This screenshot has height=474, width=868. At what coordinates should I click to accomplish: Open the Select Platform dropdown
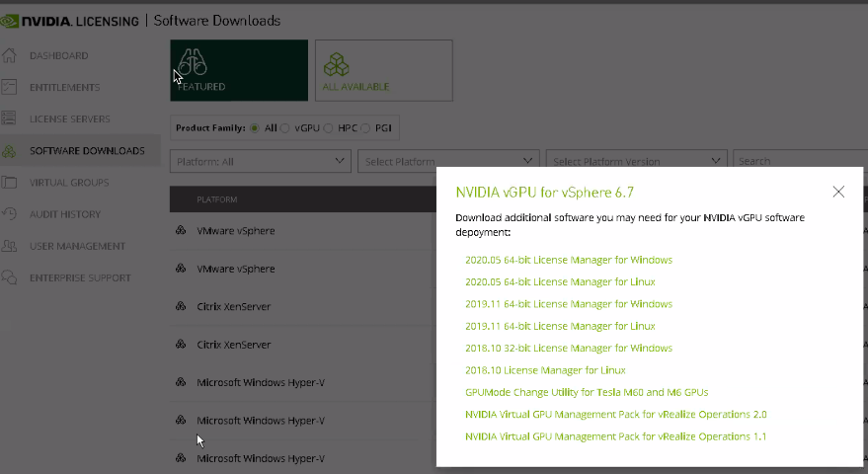(x=448, y=161)
